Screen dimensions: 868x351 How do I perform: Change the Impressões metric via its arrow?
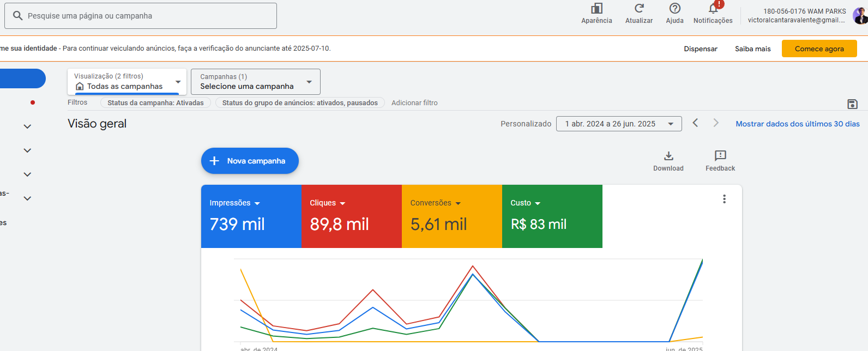pos(257,203)
